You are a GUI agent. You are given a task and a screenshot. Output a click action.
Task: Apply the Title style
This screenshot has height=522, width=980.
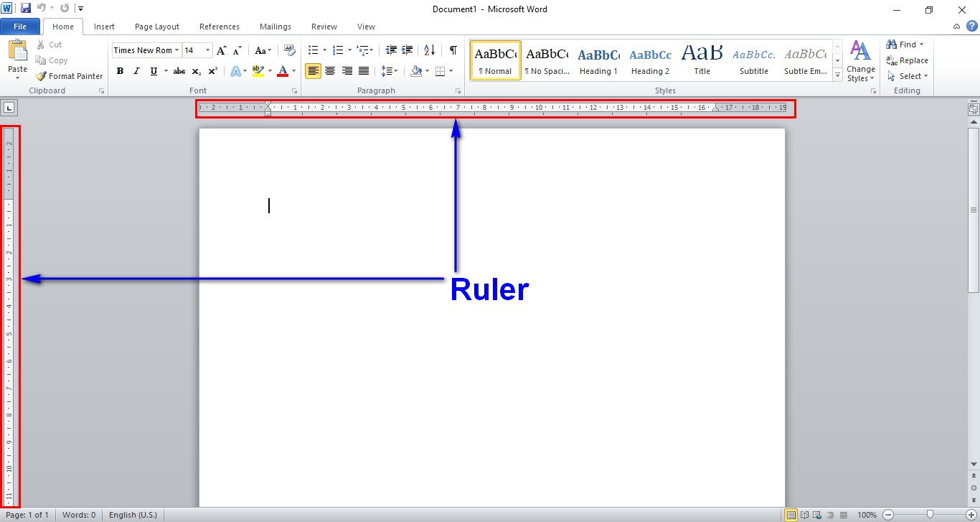pos(702,60)
